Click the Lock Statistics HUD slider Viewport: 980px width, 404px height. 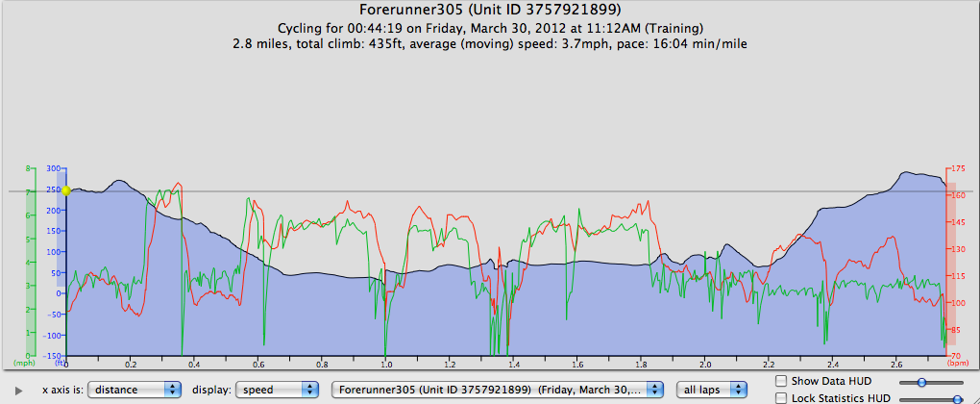931,399
